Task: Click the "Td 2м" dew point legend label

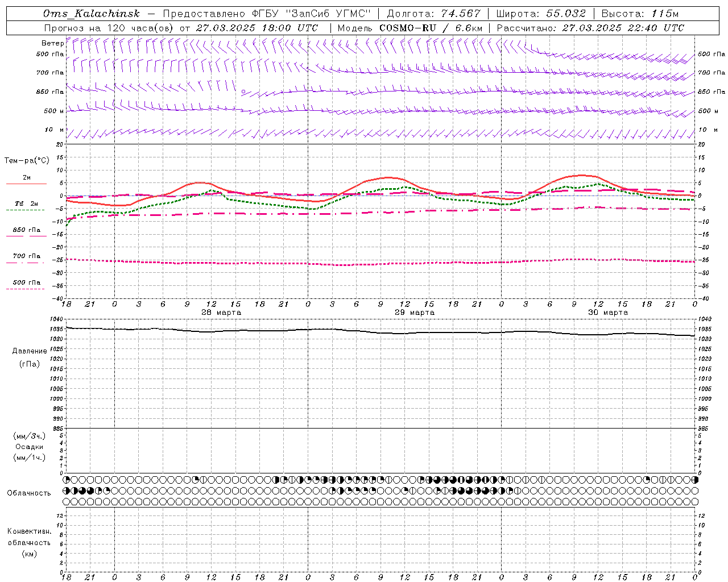Action: pos(27,203)
